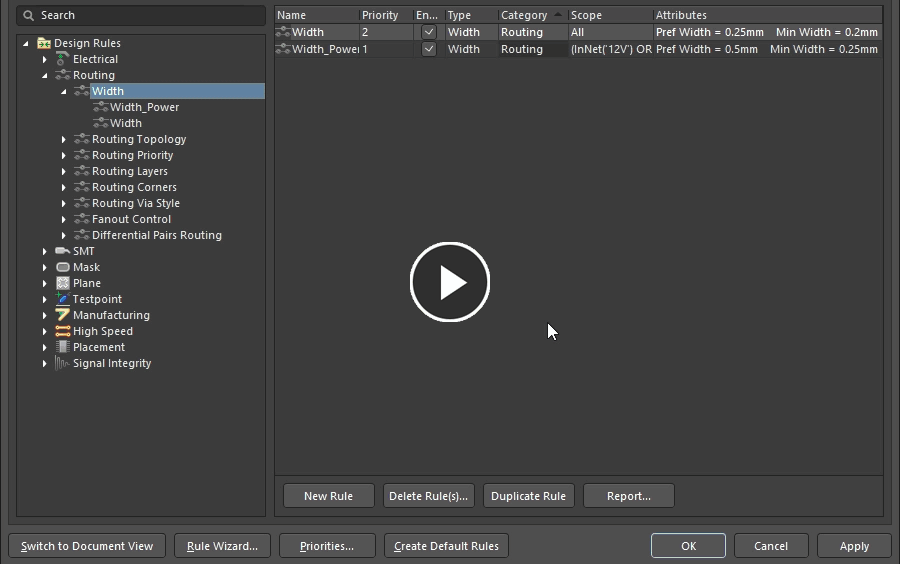The width and height of the screenshot is (900, 564).
Task: Sort by the Category column header
Action: (533, 15)
